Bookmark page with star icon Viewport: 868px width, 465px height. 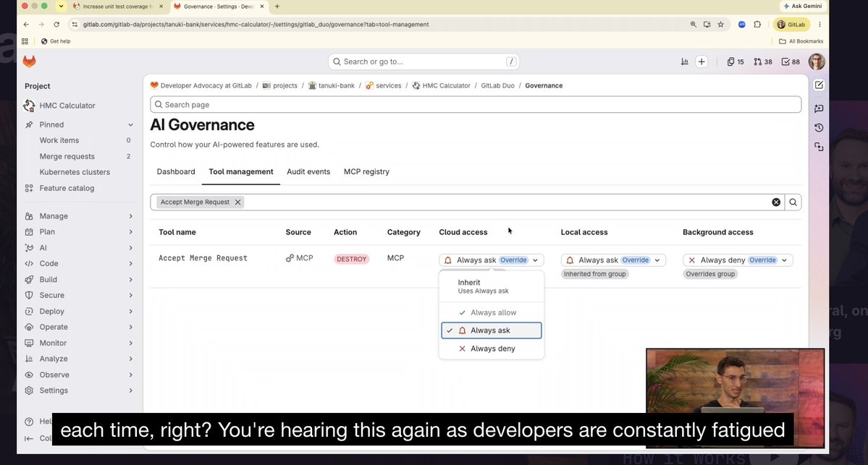[x=721, y=25]
